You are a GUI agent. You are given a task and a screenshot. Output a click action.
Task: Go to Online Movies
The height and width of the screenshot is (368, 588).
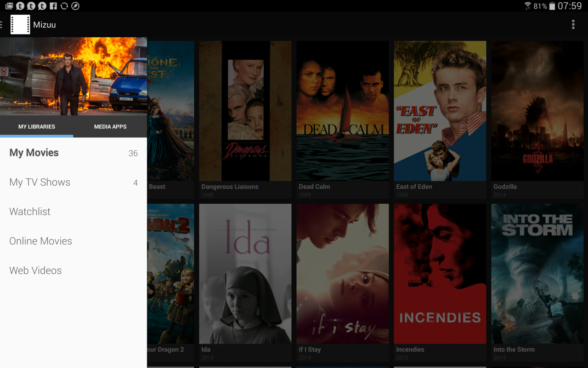[73, 241]
